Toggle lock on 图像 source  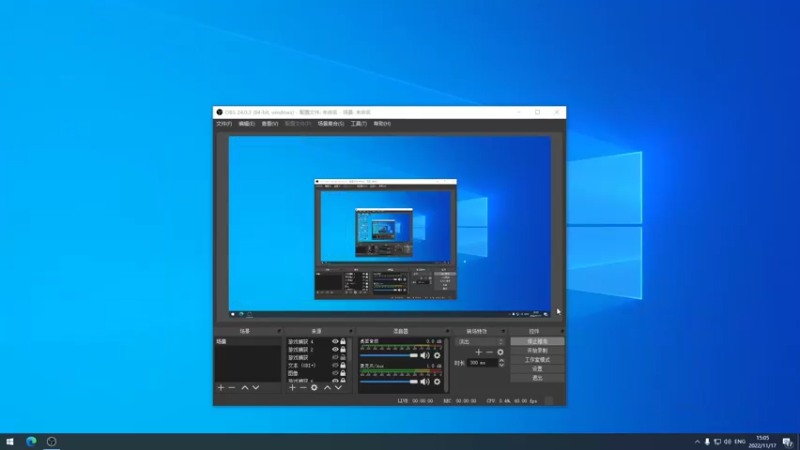(343, 373)
